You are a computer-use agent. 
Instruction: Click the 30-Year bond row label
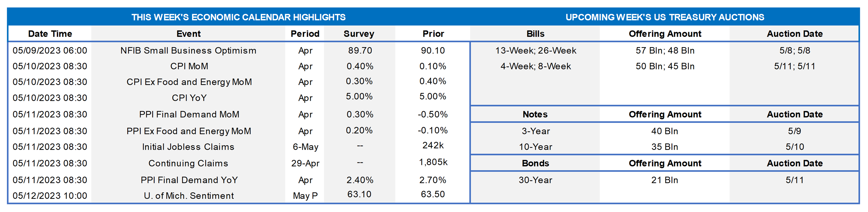pos(536,180)
